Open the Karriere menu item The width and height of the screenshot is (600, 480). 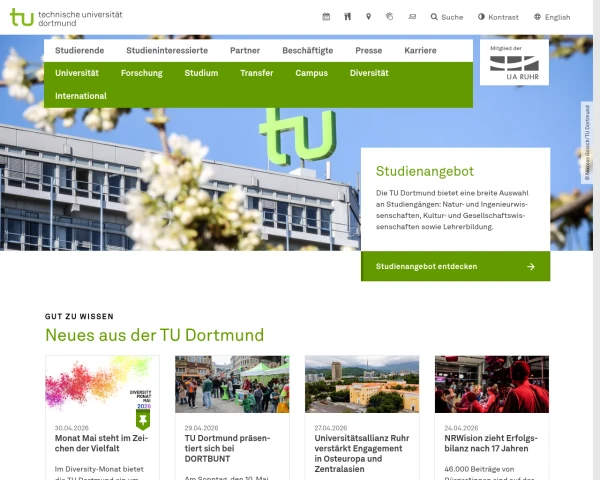point(420,51)
